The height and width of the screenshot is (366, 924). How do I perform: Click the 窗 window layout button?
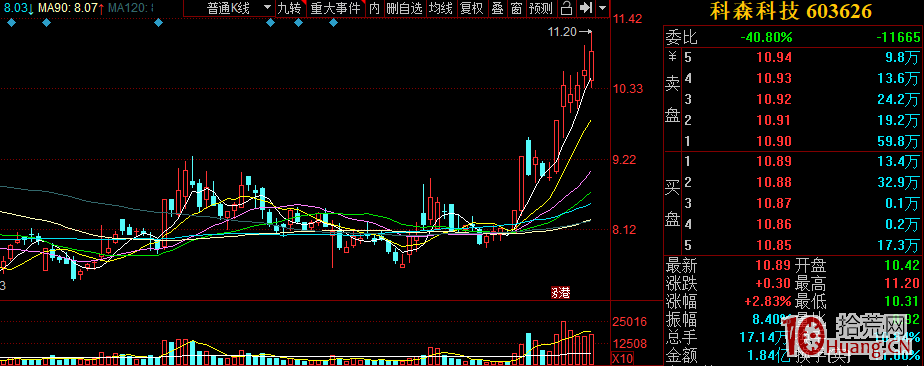point(516,8)
